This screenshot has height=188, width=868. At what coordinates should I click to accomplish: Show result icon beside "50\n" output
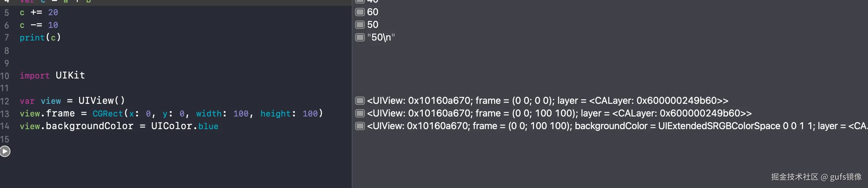[x=360, y=37]
